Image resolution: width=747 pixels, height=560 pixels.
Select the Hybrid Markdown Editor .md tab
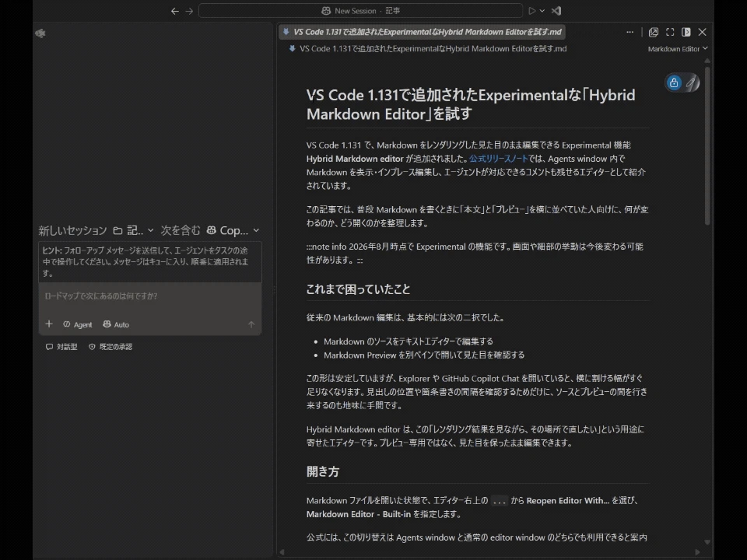[x=422, y=32]
